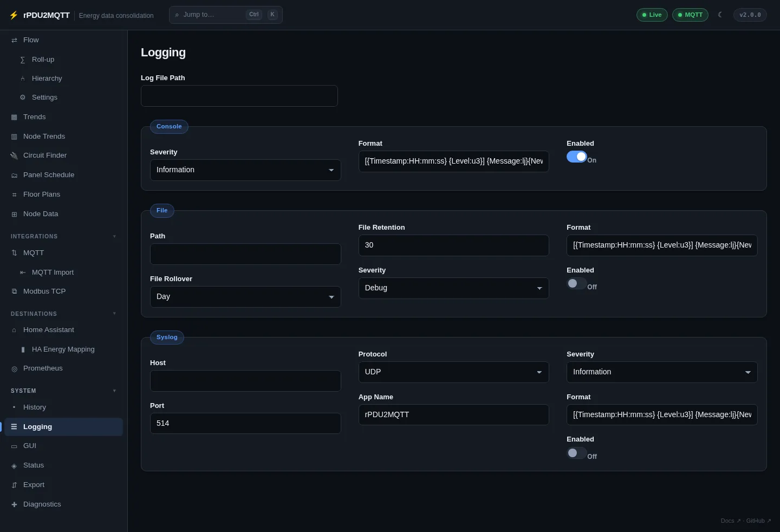Open Console Severity dropdown
The image size is (780, 532).
245,170
